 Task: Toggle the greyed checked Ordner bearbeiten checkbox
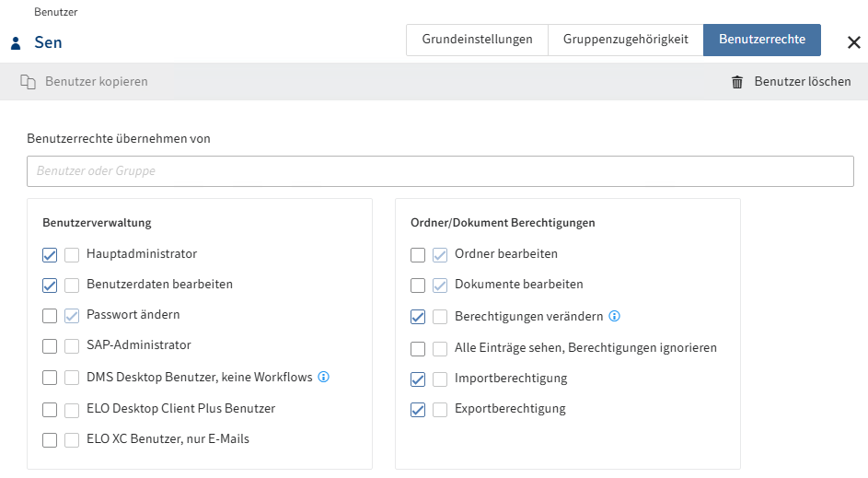pyautogui.click(x=440, y=255)
